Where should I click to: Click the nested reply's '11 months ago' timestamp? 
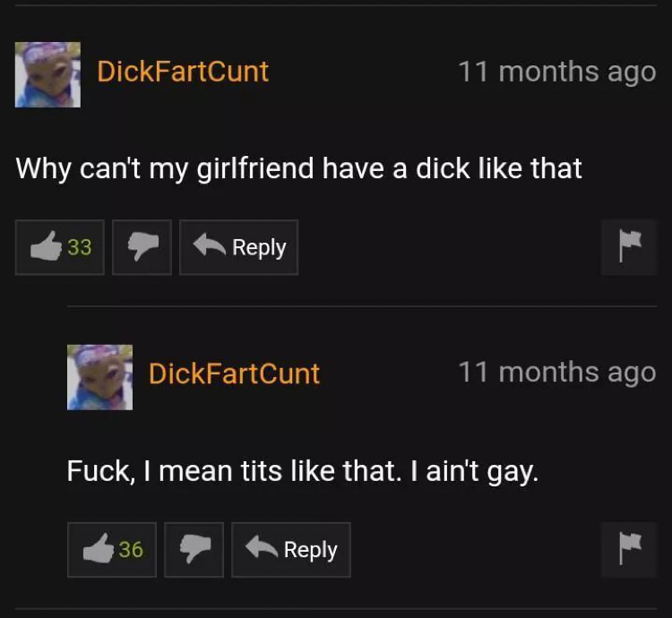point(557,373)
